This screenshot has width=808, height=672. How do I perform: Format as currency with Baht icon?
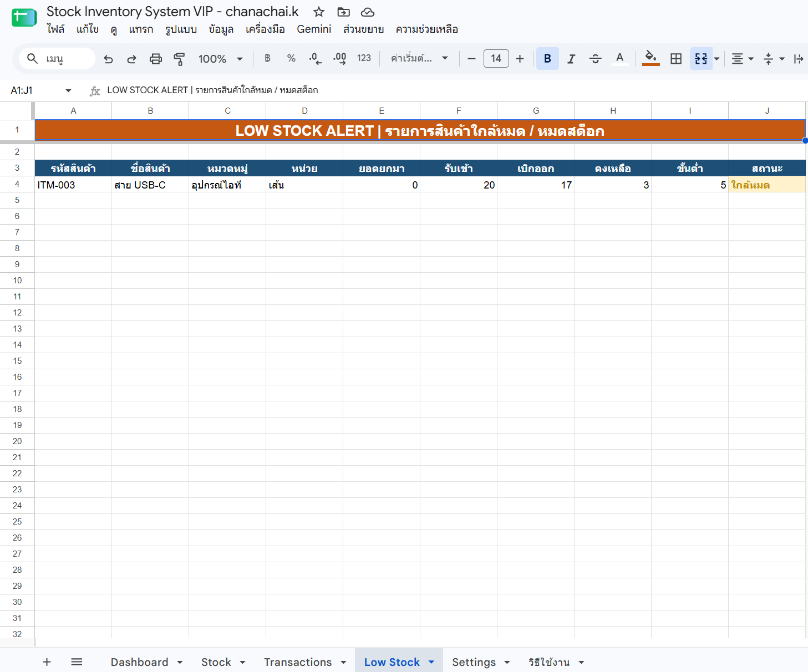(x=267, y=58)
